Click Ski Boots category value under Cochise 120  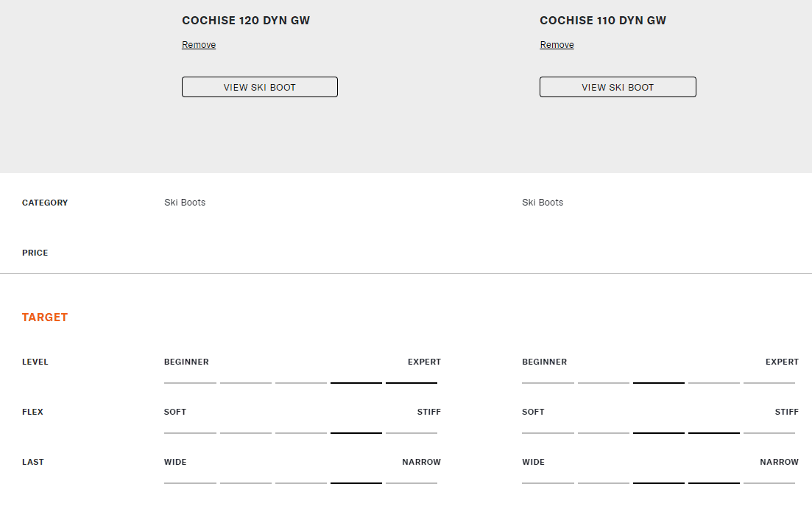[x=185, y=203]
